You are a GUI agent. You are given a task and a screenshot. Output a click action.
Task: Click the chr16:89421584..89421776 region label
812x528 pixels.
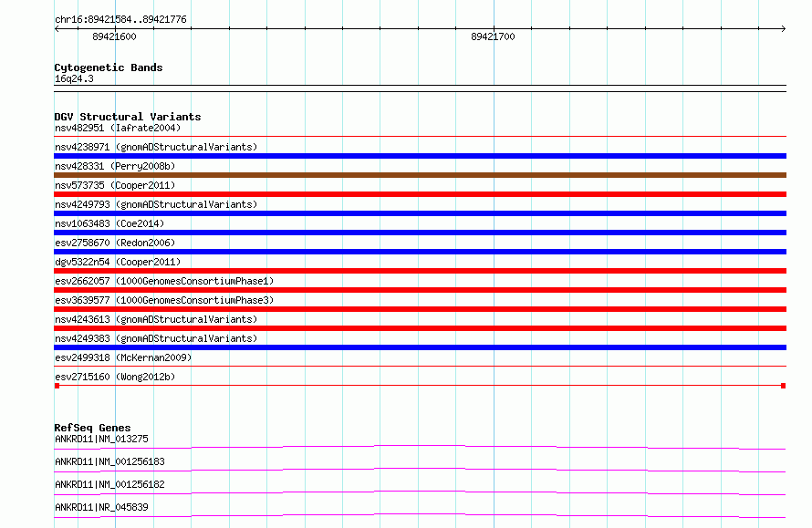point(120,19)
